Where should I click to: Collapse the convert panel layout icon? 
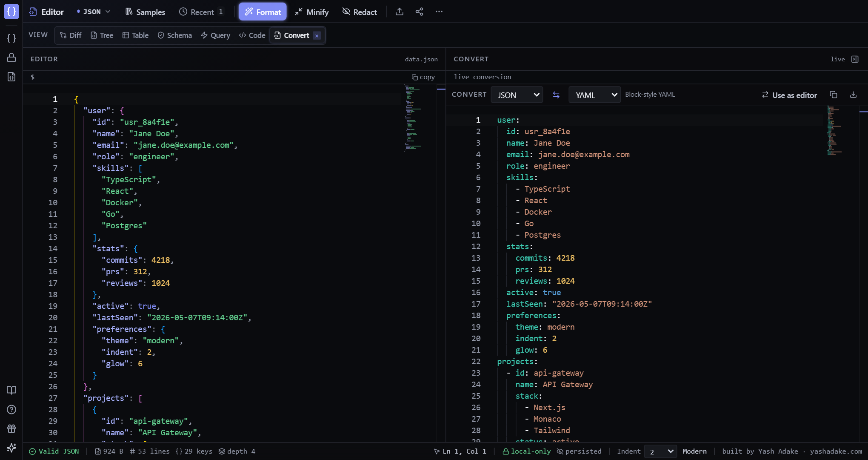[855, 59]
